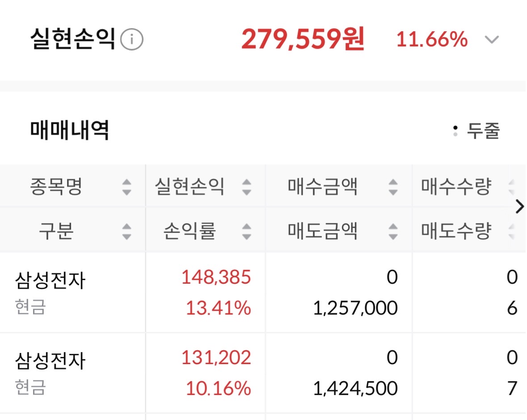The image size is (527, 420).
Task: Click the 13.41% profit rate value
Action: 218,308
